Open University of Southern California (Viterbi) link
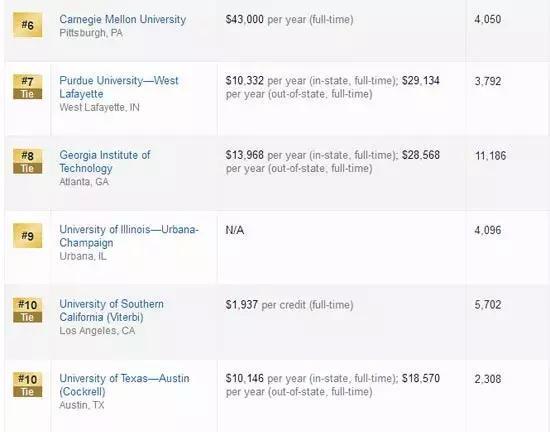 pyautogui.click(x=111, y=310)
